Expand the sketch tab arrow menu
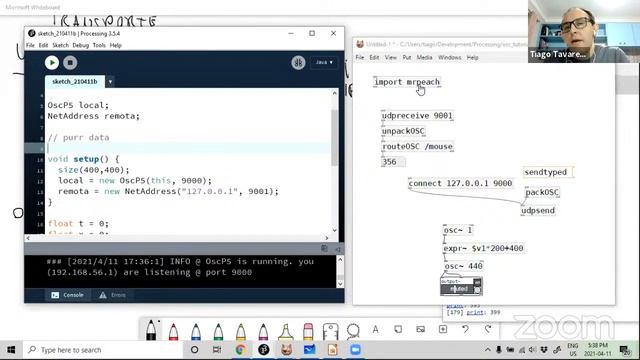The image size is (640, 360). pos(110,82)
